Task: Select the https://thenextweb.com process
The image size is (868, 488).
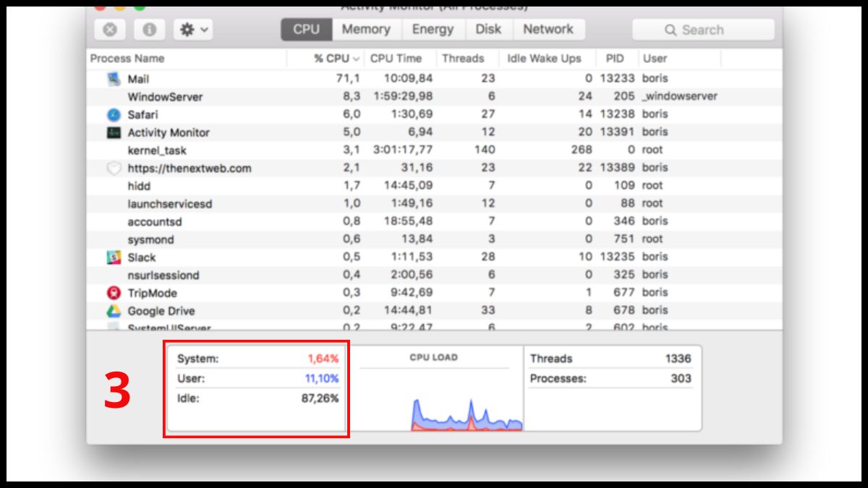Action: pyautogui.click(x=190, y=168)
